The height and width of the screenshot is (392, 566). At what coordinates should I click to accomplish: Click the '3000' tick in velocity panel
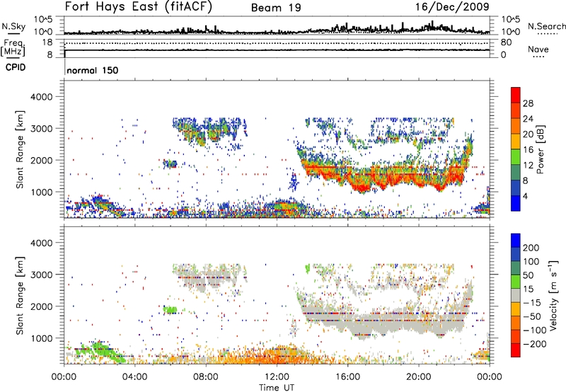tap(41, 275)
